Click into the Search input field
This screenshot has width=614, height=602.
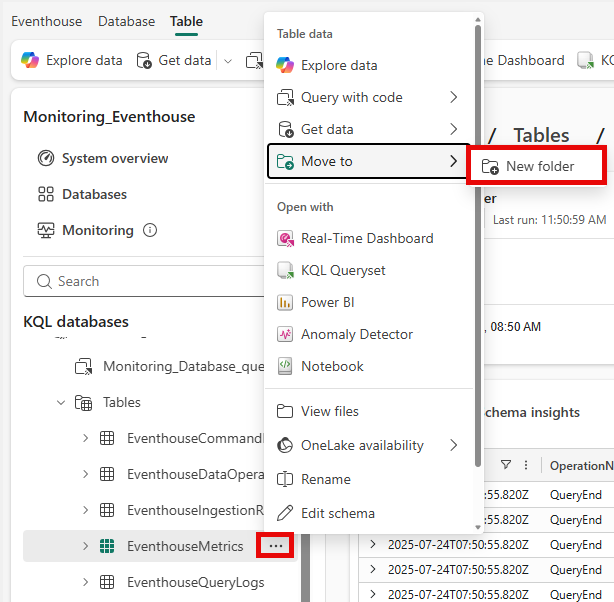click(x=144, y=281)
